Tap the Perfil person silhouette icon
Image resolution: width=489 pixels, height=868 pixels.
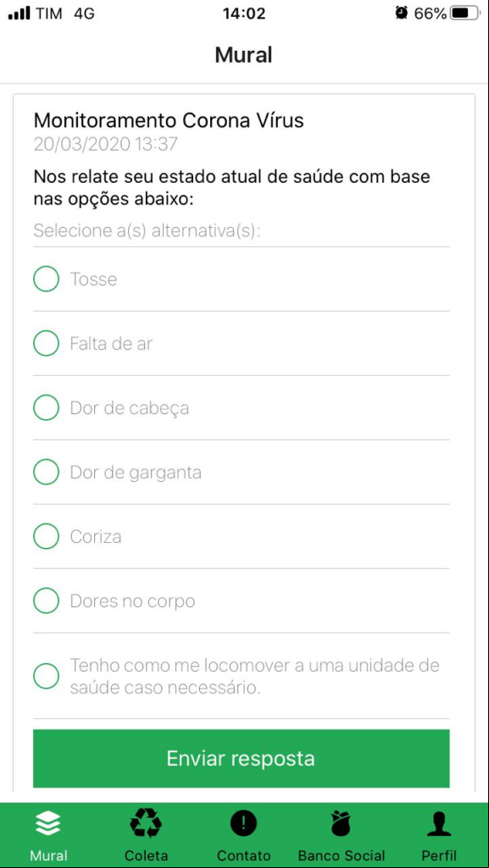pyautogui.click(x=439, y=825)
